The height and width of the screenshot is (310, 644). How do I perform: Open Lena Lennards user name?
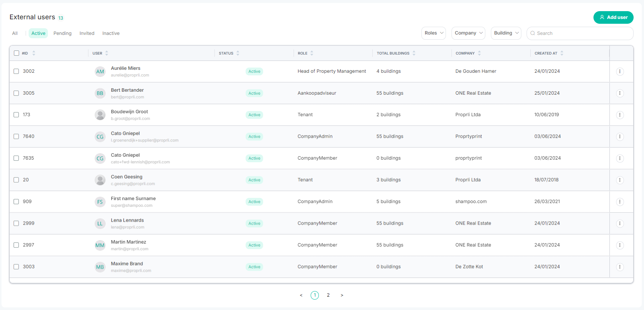click(127, 220)
